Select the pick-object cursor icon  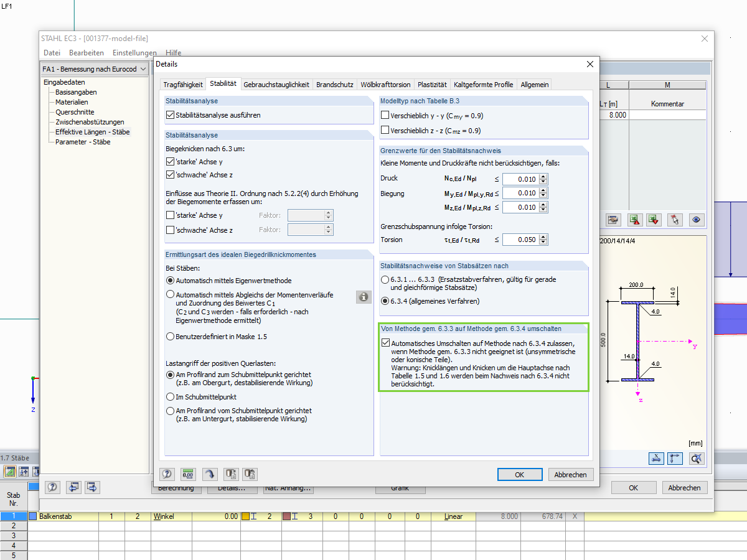point(675,220)
